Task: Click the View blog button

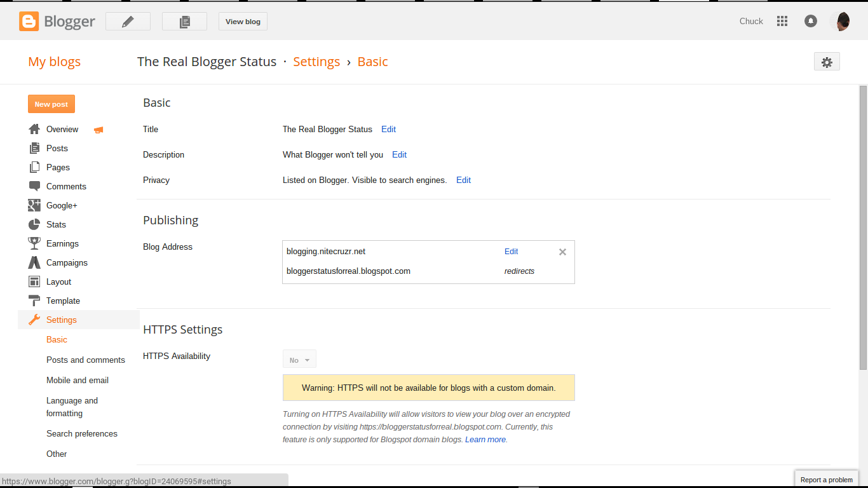Action: click(243, 22)
